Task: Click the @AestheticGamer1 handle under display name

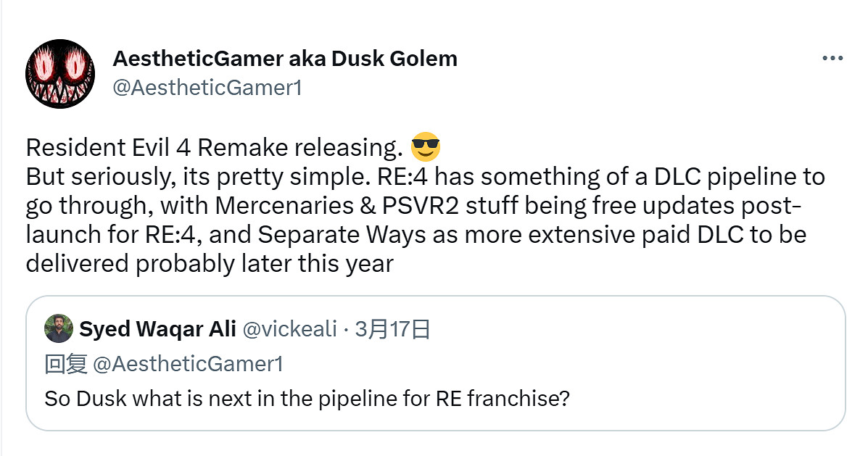Action: 207,88
